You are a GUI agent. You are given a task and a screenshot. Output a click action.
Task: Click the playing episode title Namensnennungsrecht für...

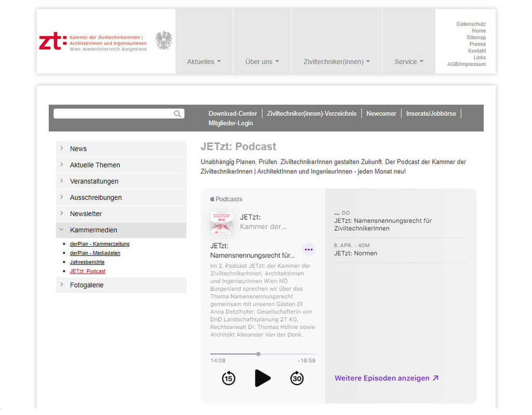[x=252, y=251]
